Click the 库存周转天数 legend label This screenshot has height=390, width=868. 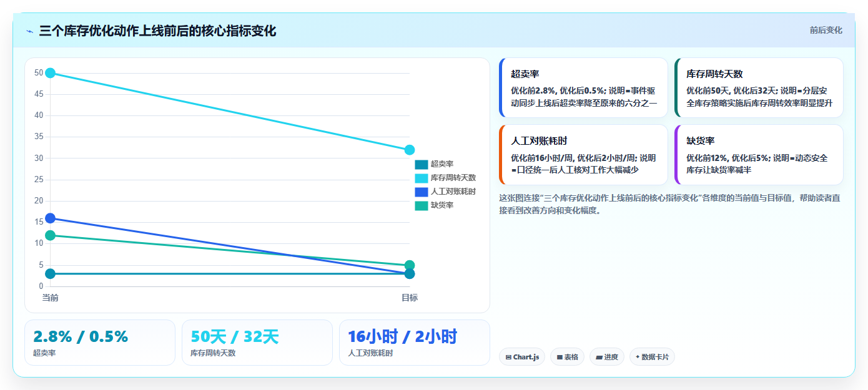pos(453,178)
